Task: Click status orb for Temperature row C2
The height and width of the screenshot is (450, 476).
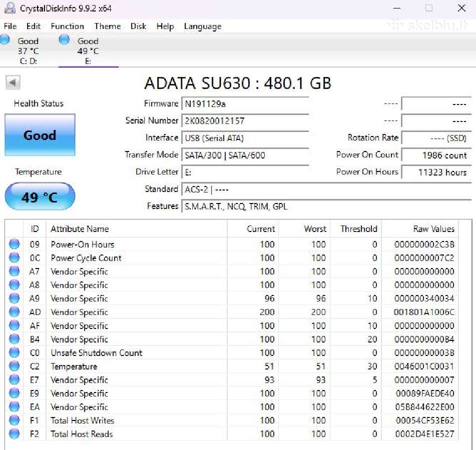Action: pyautogui.click(x=15, y=366)
